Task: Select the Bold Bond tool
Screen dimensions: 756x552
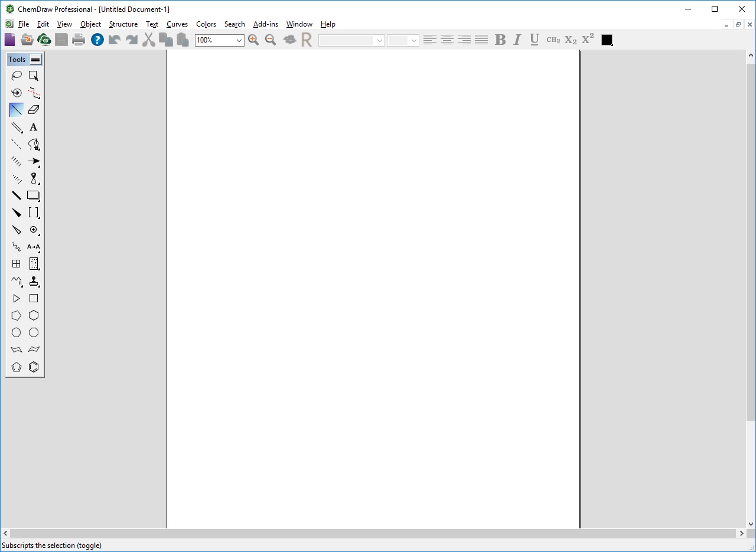Action: (17, 195)
